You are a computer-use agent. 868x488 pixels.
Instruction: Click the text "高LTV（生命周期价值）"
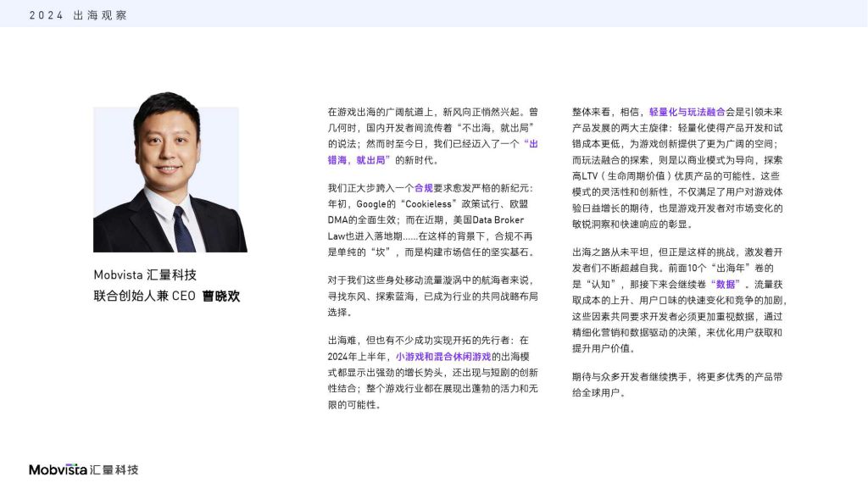621,176
